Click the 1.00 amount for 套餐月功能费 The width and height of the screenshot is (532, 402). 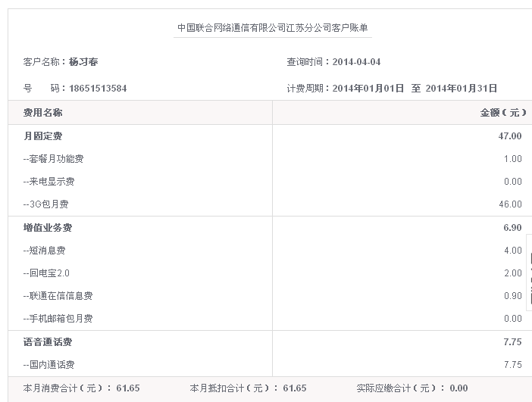click(512, 159)
